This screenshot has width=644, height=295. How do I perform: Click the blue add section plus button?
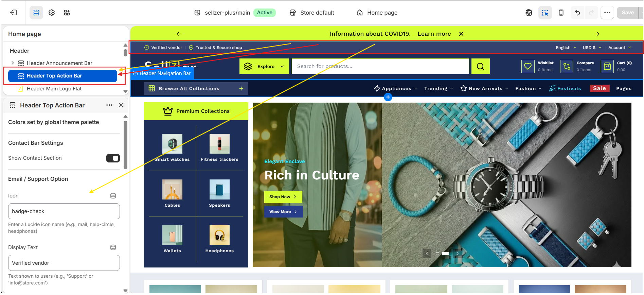388,97
